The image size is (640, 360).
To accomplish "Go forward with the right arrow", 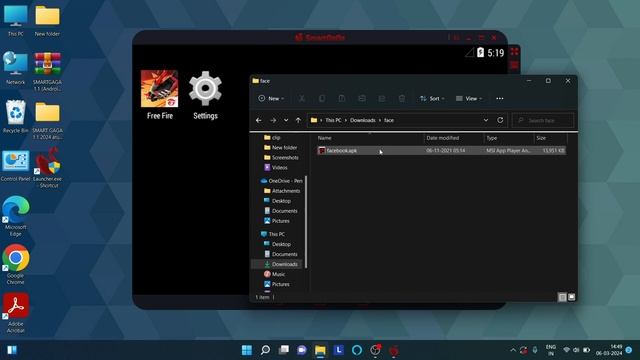I will coord(273,120).
